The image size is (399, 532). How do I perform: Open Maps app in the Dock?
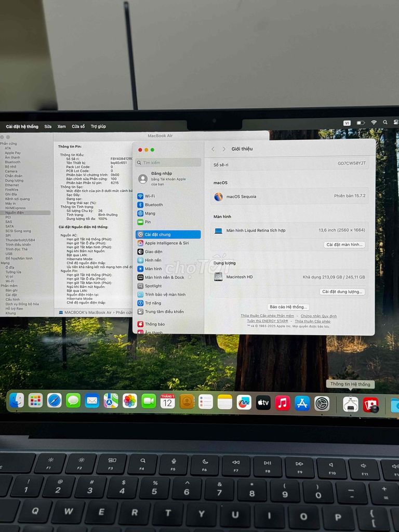(x=111, y=402)
